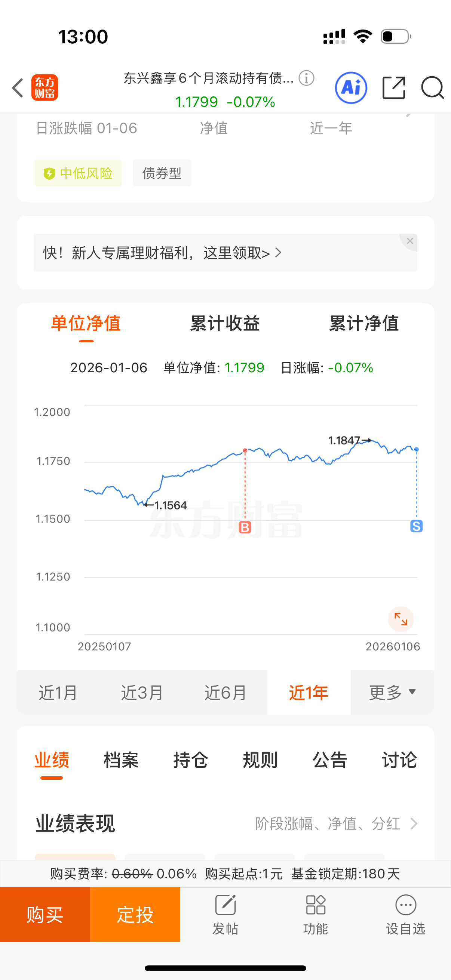Open the 功能 functions icon
The width and height of the screenshot is (451, 980).
[x=316, y=915]
